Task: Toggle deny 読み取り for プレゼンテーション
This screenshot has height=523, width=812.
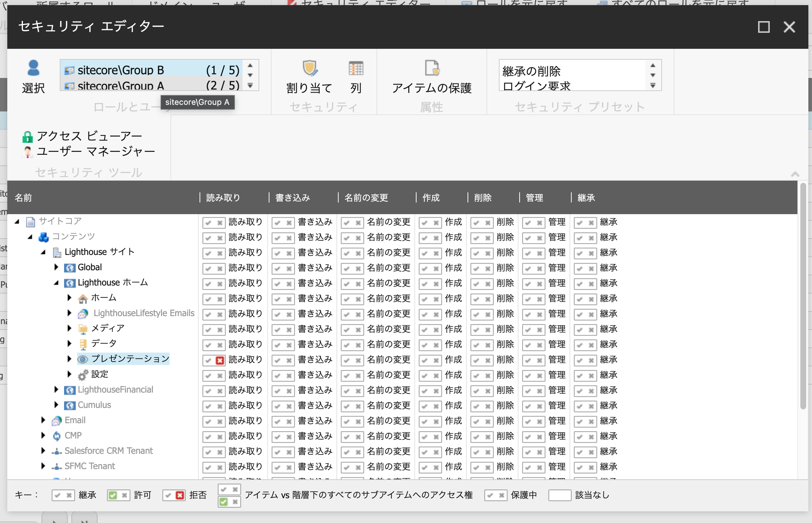Action: coord(220,360)
